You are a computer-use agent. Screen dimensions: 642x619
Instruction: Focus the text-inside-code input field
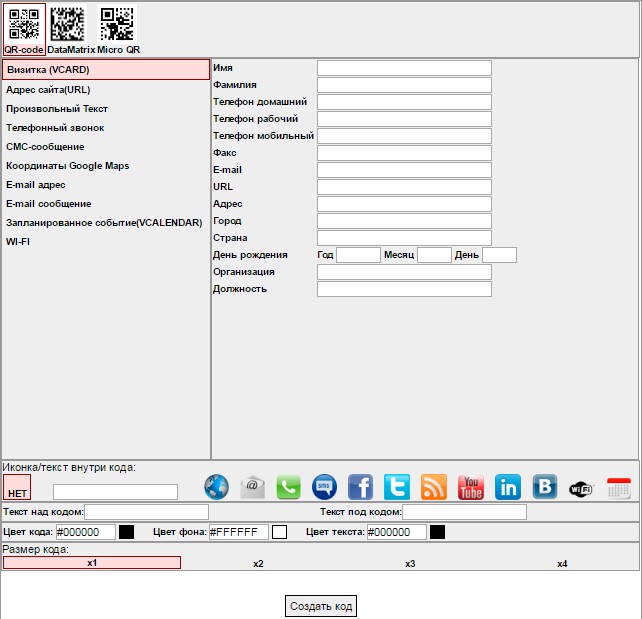pos(115,492)
